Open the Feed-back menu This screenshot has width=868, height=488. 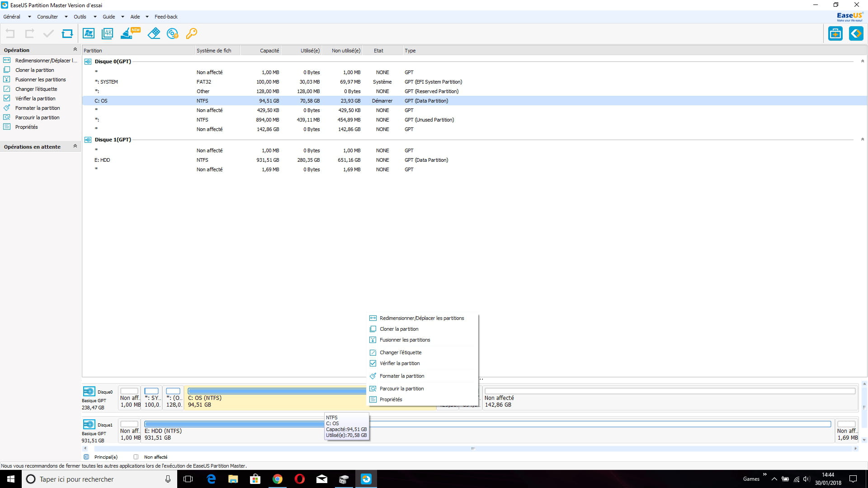point(166,17)
